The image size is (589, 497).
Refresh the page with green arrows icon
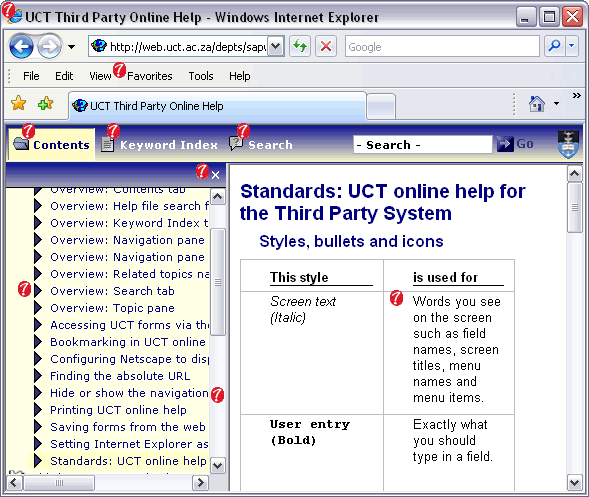(x=300, y=47)
